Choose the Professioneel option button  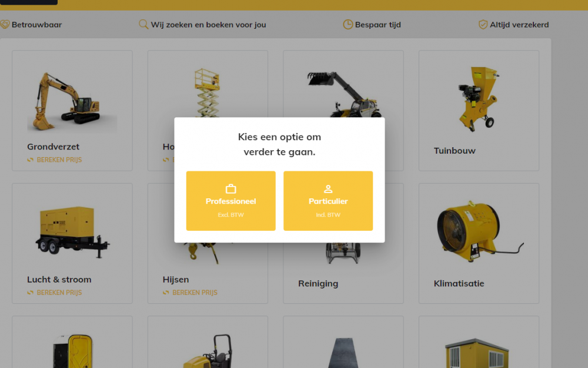(230, 201)
